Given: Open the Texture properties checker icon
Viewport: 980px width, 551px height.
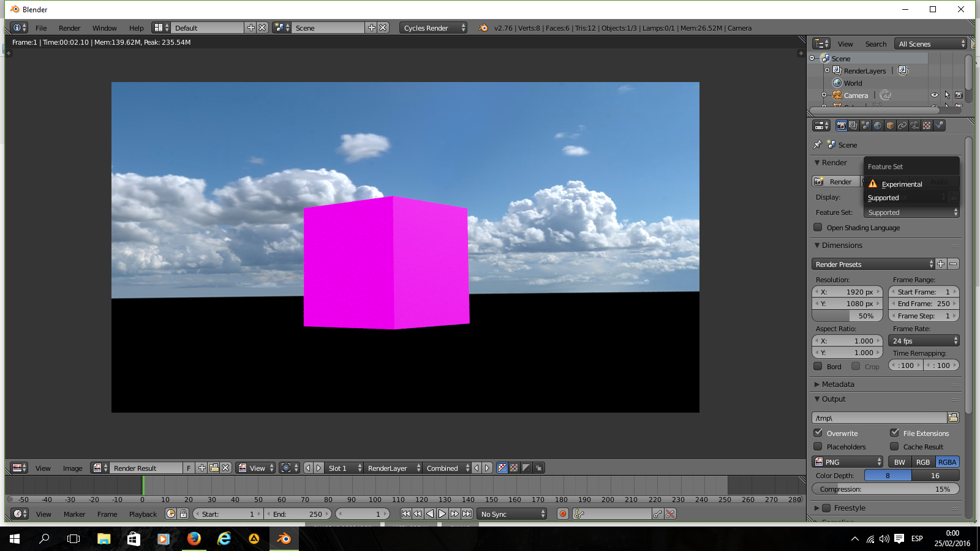Looking at the screenshot, I should [x=927, y=126].
